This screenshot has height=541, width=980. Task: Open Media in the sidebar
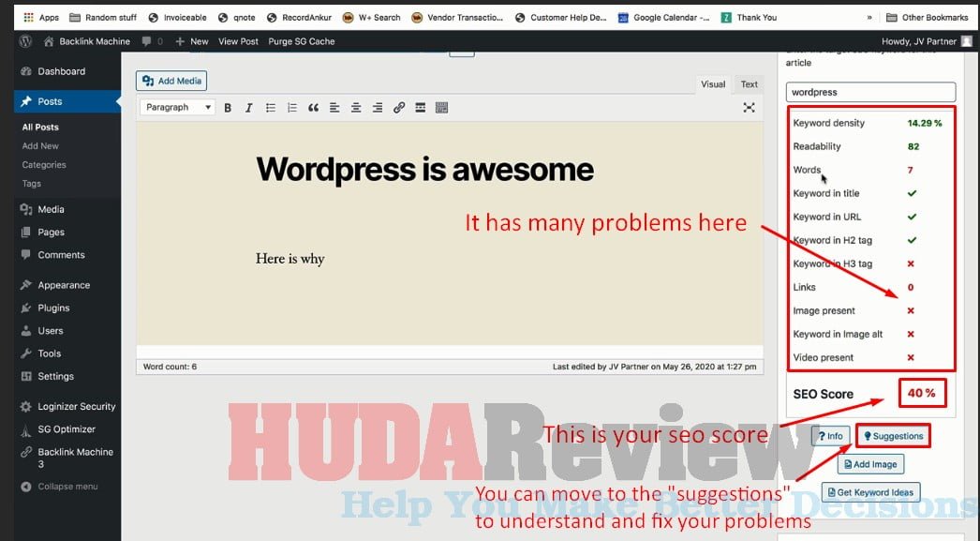coord(67,209)
